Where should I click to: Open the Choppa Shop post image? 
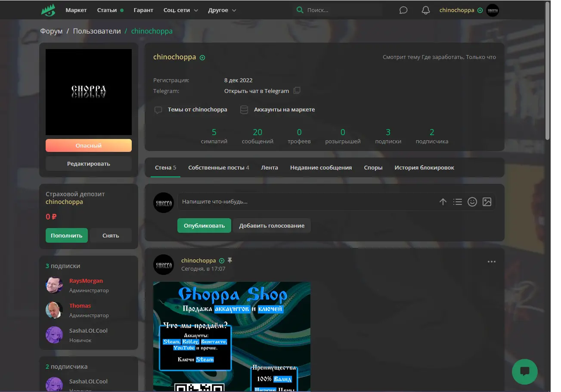point(232,336)
